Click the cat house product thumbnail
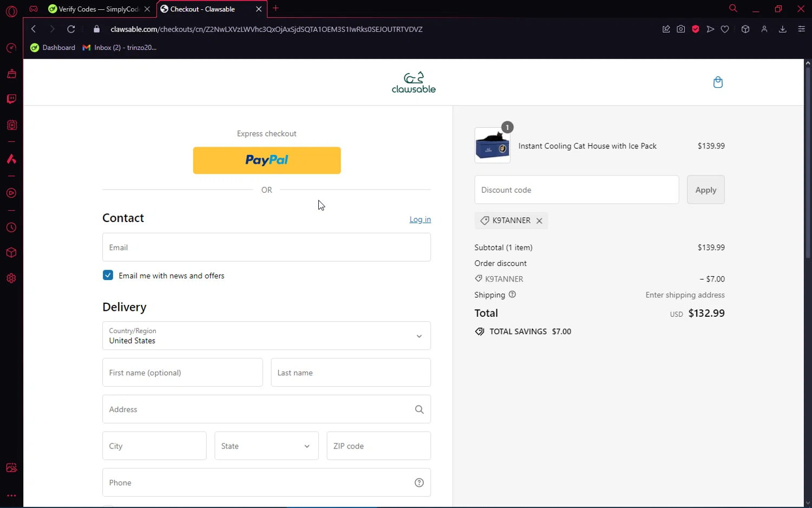Image resolution: width=812 pixels, height=508 pixels. [x=493, y=146]
